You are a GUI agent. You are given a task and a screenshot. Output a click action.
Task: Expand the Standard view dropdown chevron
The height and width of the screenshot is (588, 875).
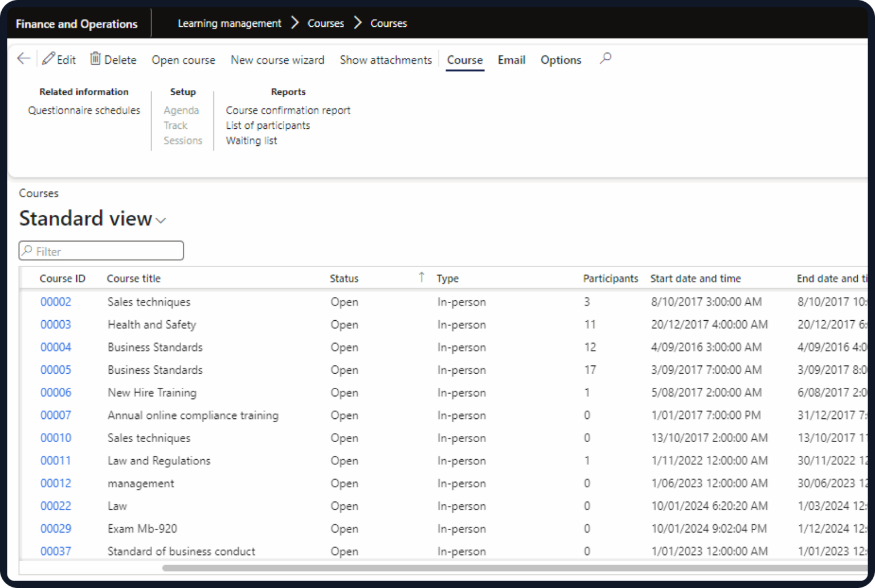point(161,220)
